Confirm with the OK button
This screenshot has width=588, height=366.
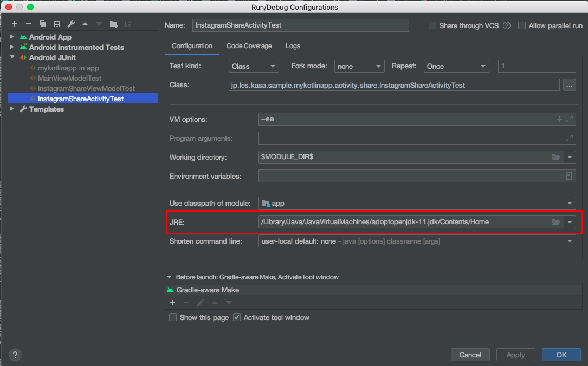click(x=561, y=355)
